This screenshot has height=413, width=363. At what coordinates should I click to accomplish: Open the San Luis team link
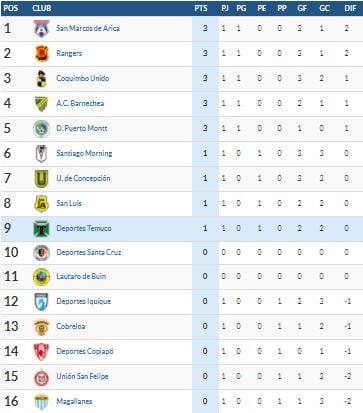pyautogui.click(x=69, y=203)
